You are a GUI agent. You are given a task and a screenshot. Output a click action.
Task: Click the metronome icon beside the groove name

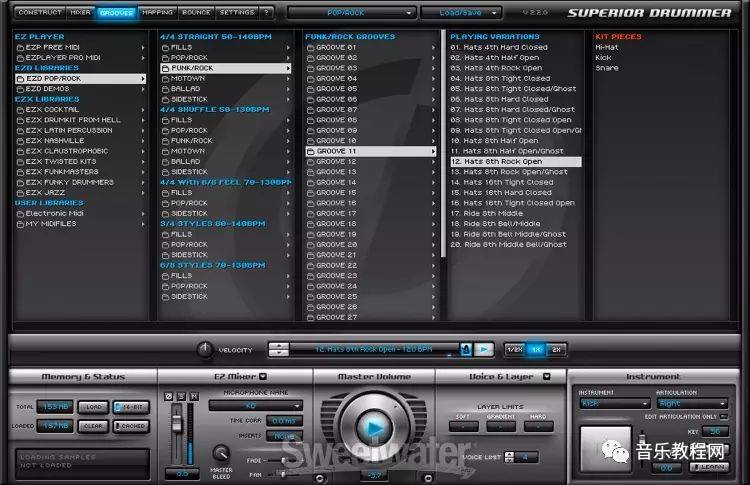point(466,350)
